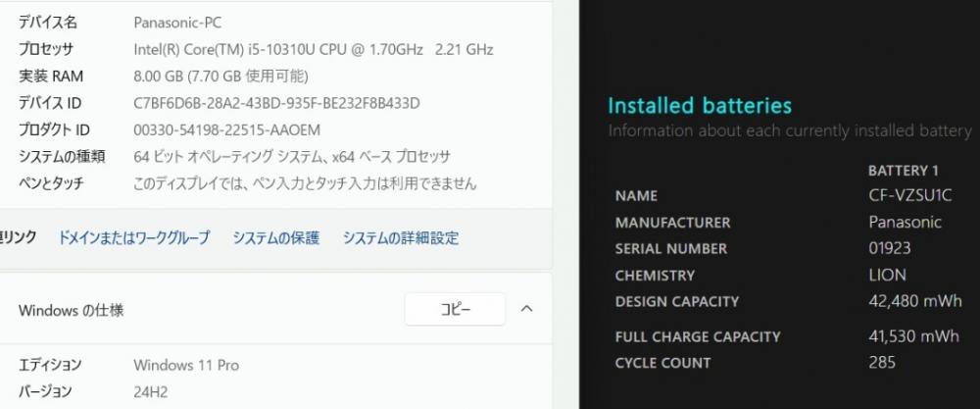Click the コピー button

coord(455,310)
